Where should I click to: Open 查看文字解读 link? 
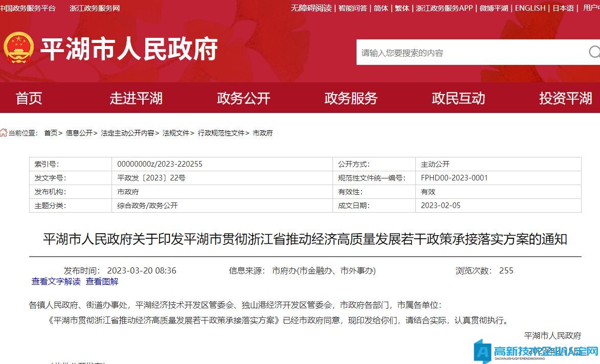click(56, 281)
